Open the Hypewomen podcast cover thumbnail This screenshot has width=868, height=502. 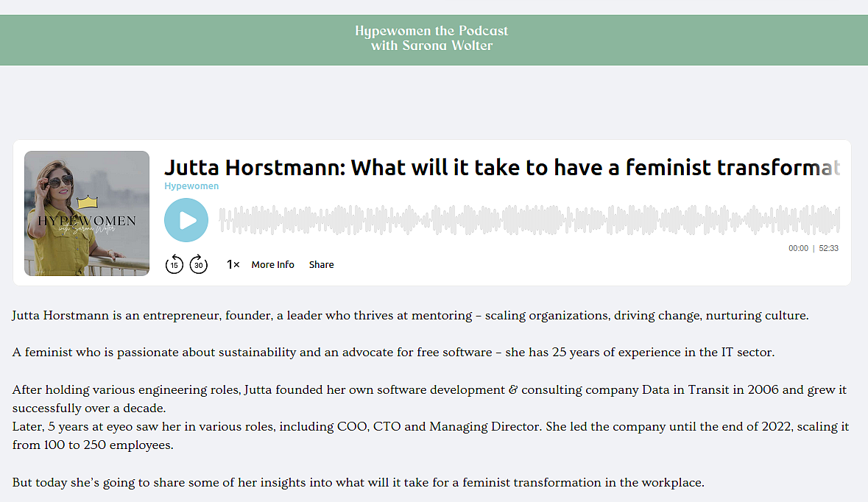pyautogui.click(x=87, y=213)
